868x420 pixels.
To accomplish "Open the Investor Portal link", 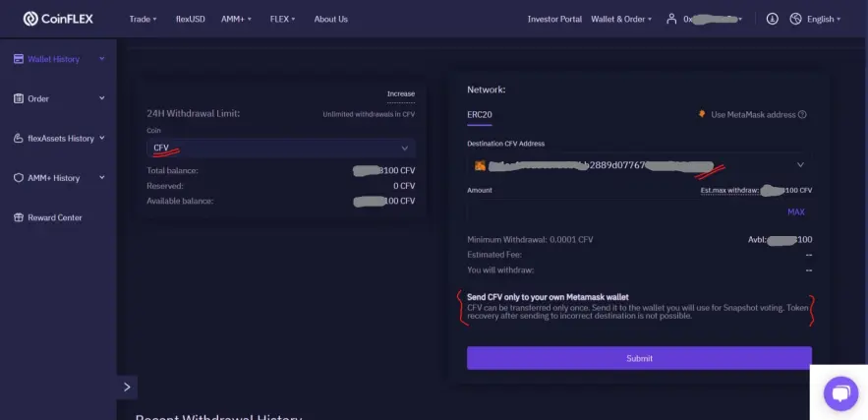I will pyautogui.click(x=554, y=19).
